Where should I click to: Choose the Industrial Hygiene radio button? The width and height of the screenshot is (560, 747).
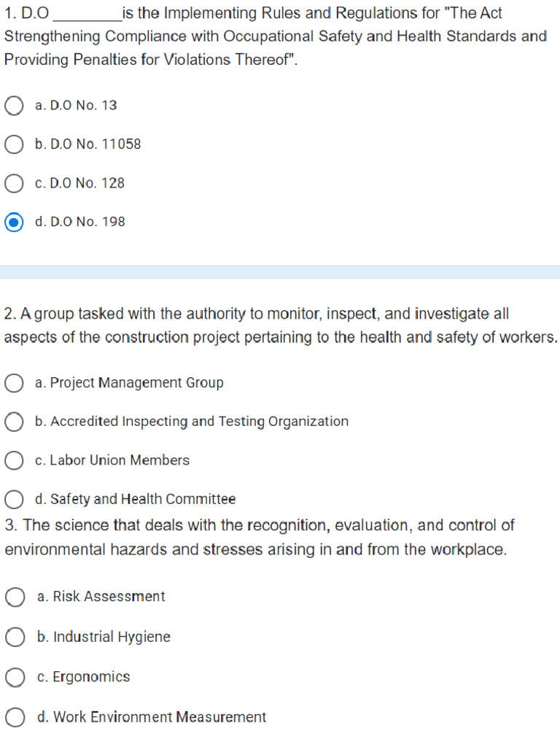click(15, 637)
